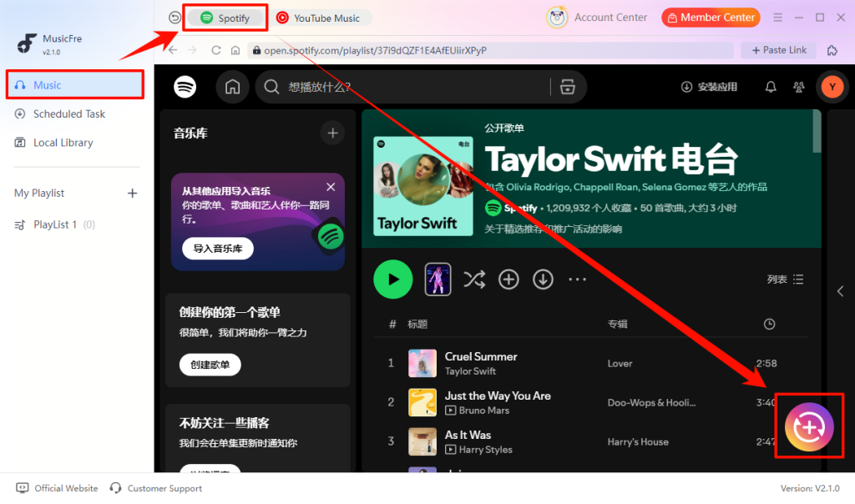Open the Customer Support link

click(156, 488)
